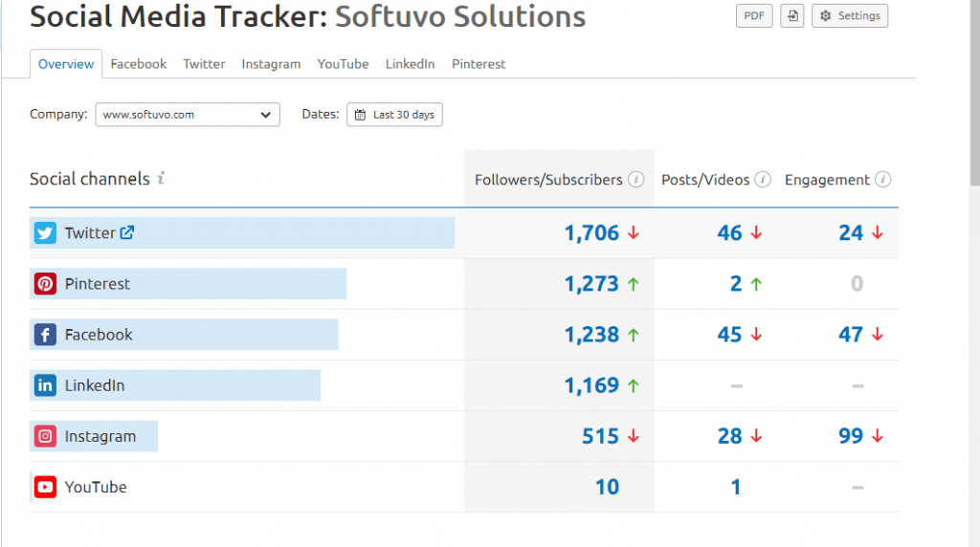Open the Last 30 days date picker
This screenshot has height=547, width=980.
pos(394,115)
